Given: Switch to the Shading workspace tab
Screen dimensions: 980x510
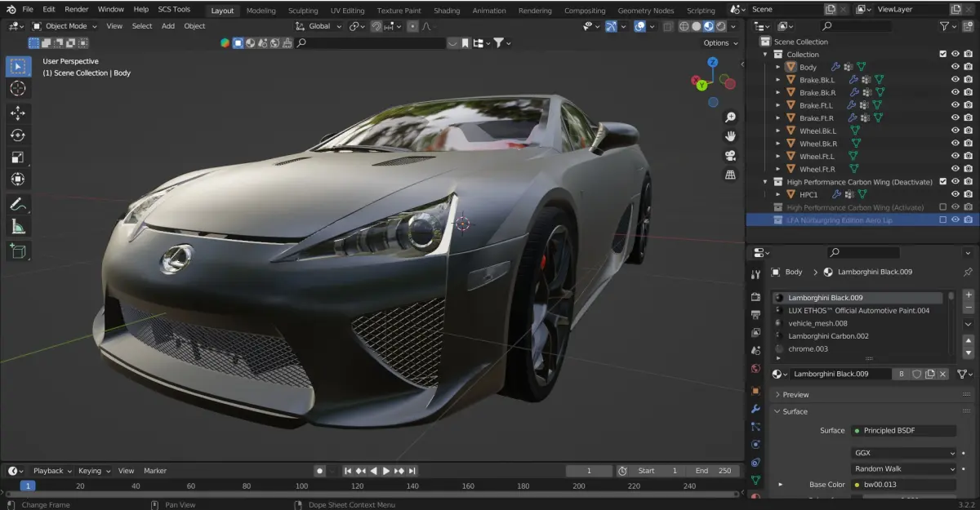Looking at the screenshot, I should click(x=447, y=11).
